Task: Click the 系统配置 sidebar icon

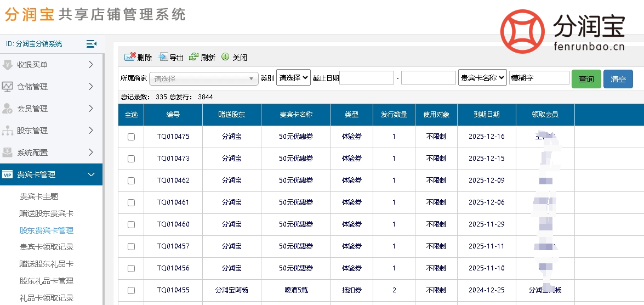Action: pyautogui.click(x=7, y=152)
